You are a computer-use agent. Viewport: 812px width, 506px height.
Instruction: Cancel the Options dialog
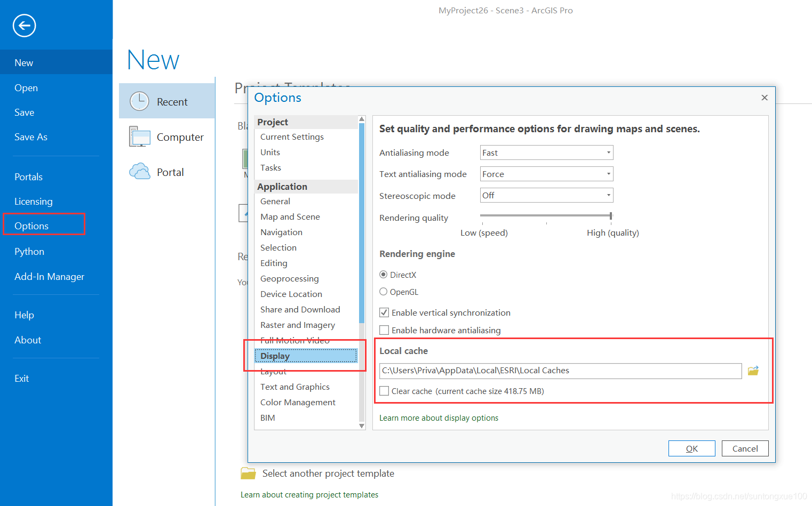(x=745, y=448)
